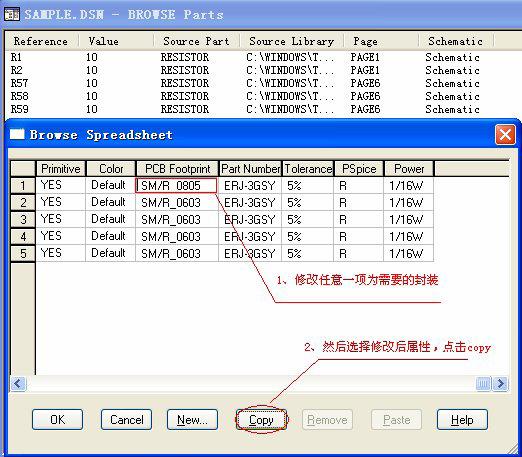Click the Power cell in row 3
This screenshot has height=457, width=522.
(x=408, y=219)
